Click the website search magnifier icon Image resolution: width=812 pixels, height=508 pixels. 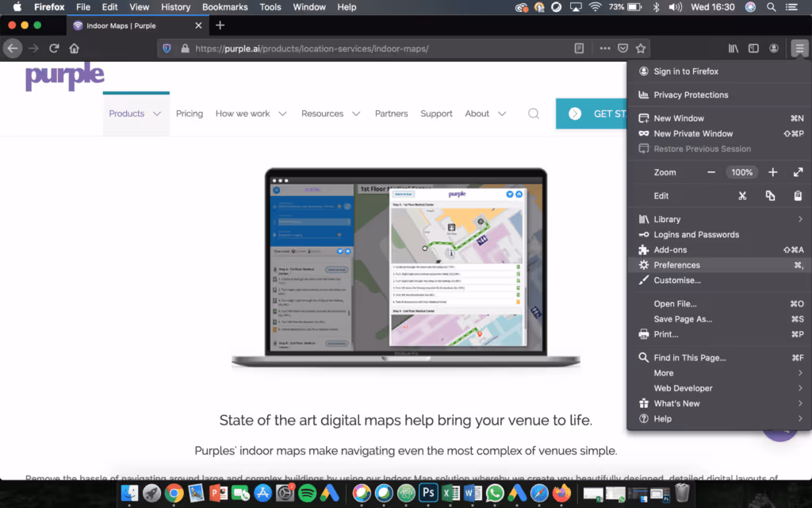tap(534, 114)
